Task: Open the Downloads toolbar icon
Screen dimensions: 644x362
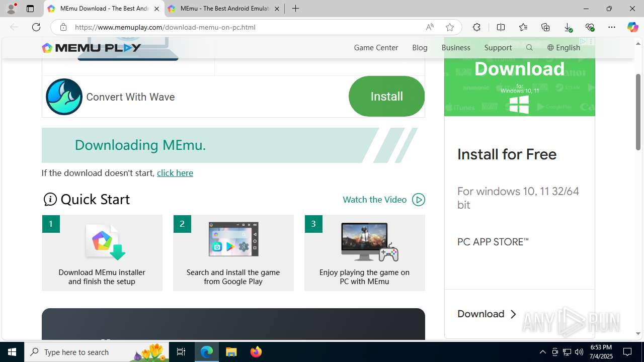Action: (x=568, y=27)
